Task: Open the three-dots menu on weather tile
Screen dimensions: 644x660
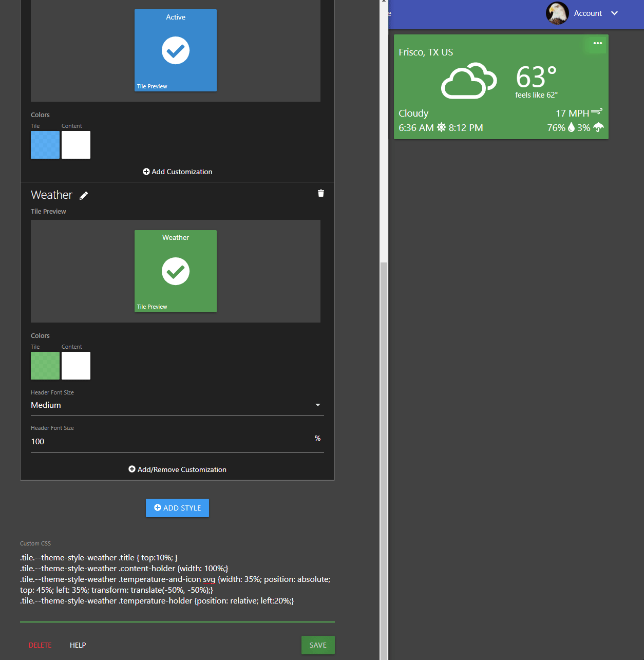Action: click(598, 43)
